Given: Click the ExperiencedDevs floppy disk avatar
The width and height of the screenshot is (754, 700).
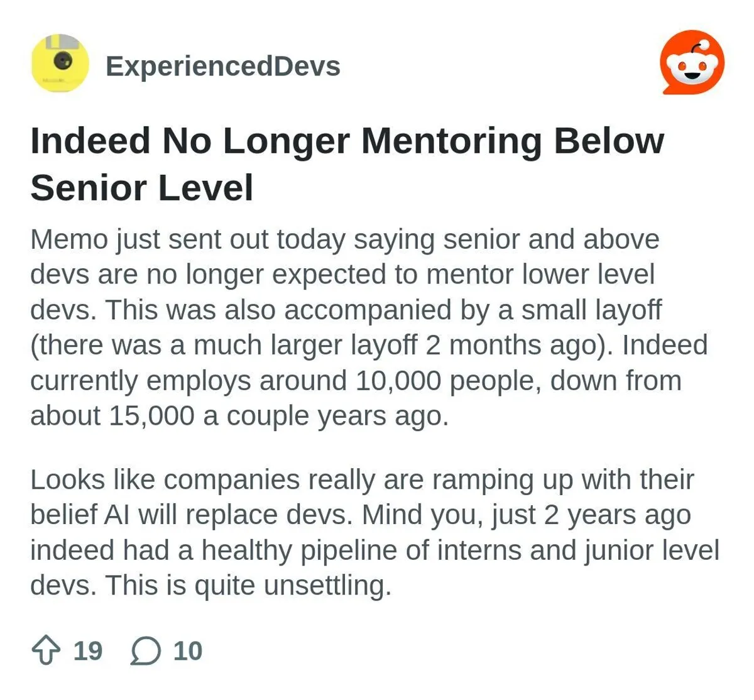Looking at the screenshot, I should pyautogui.click(x=61, y=63).
